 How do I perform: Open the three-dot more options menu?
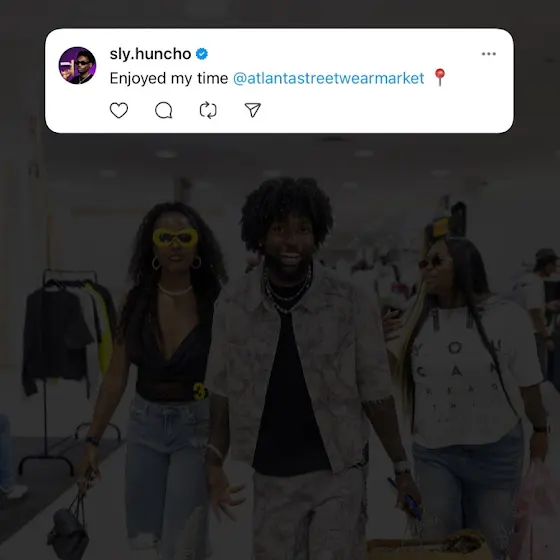pyautogui.click(x=489, y=54)
